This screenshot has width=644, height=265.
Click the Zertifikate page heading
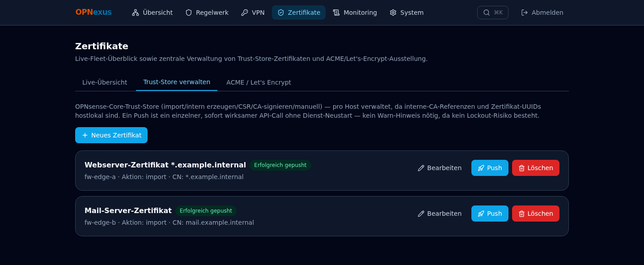tap(102, 46)
